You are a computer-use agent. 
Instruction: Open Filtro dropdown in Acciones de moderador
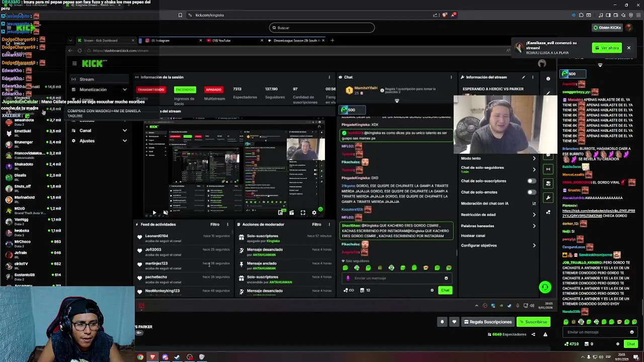point(316,224)
